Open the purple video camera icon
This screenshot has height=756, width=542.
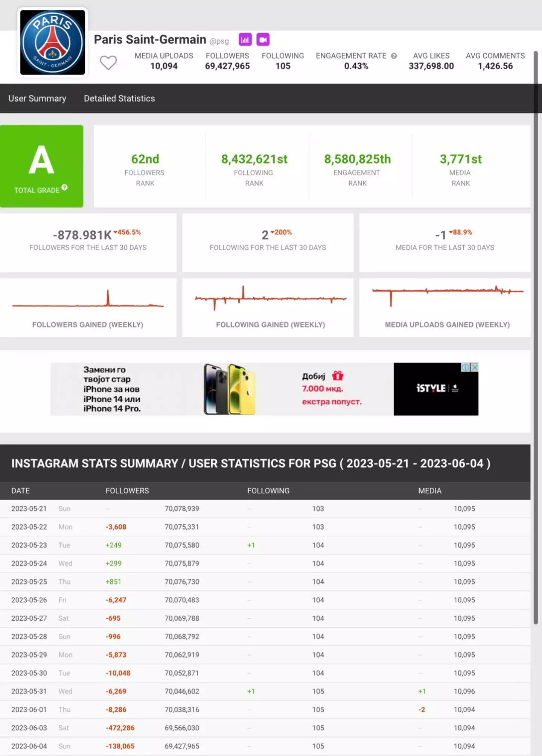click(263, 39)
